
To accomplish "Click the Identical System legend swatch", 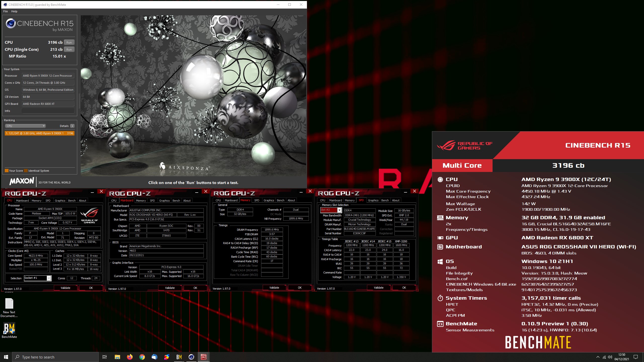I will point(26,171).
